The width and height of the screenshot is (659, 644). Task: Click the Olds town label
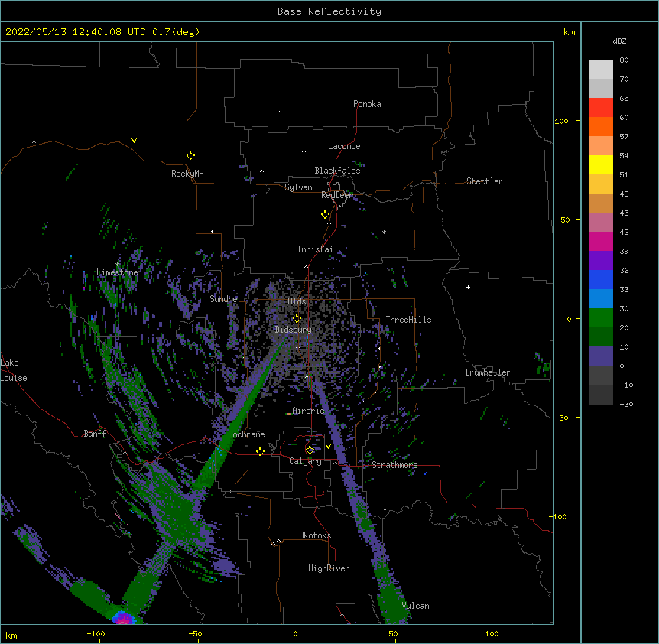tap(297, 301)
